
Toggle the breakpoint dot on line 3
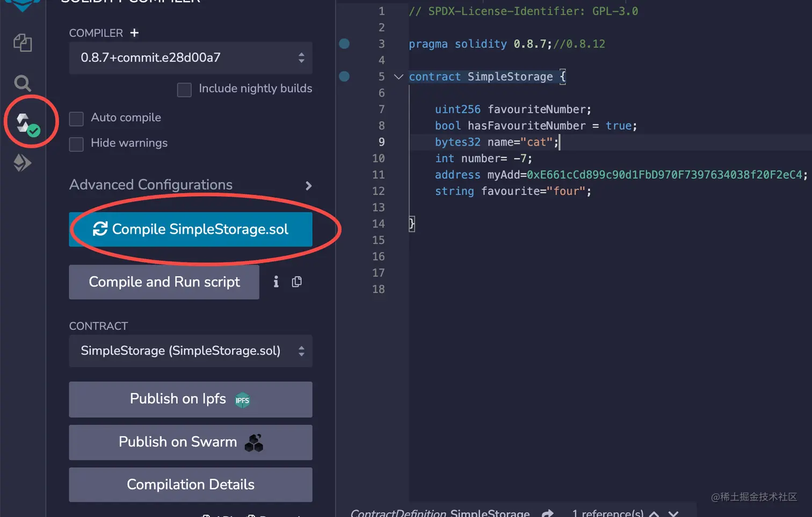344,44
